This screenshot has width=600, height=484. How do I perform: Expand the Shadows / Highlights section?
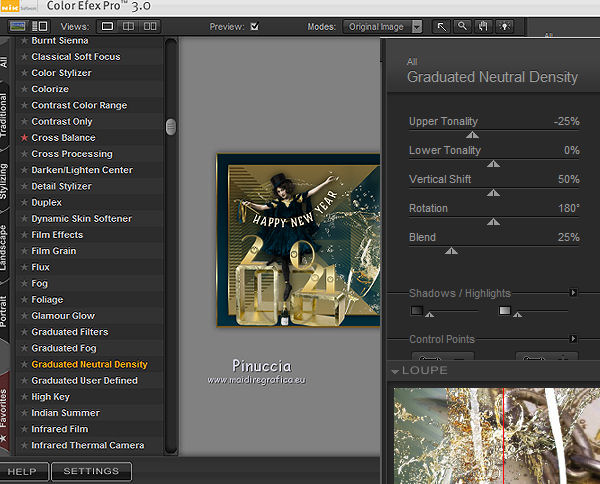[x=573, y=293]
